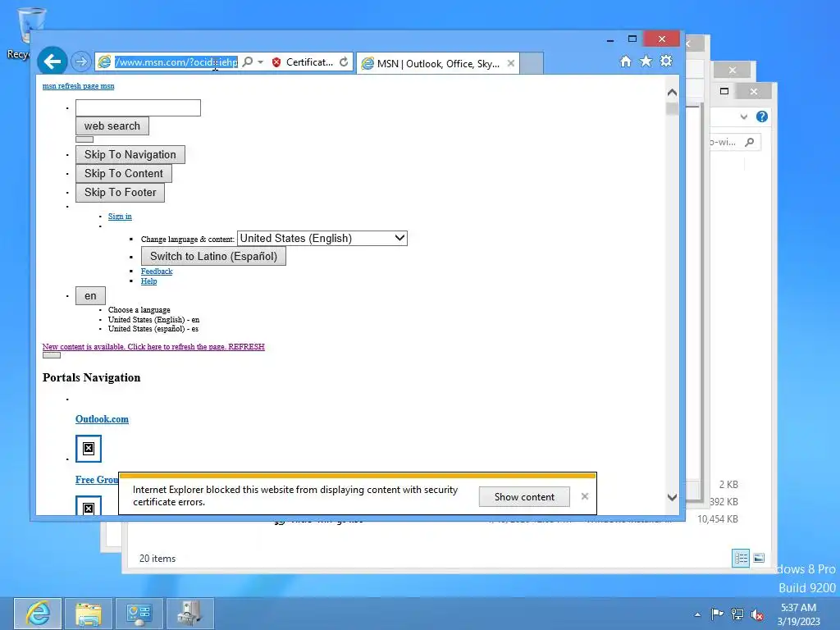Image resolution: width=840 pixels, height=630 pixels.
Task: Click the Skip To Navigation button
Action: 130,155
